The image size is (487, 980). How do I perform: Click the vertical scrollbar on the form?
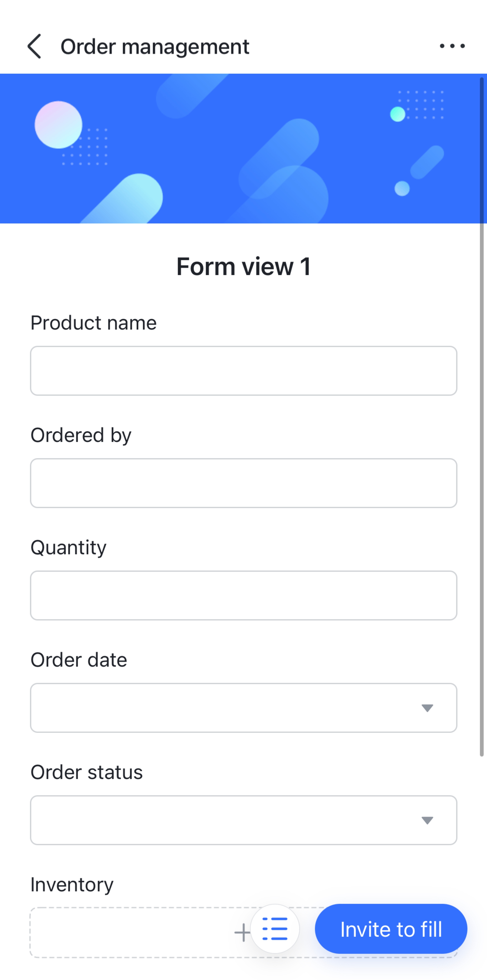pyautogui.click(x=482, y=418)
